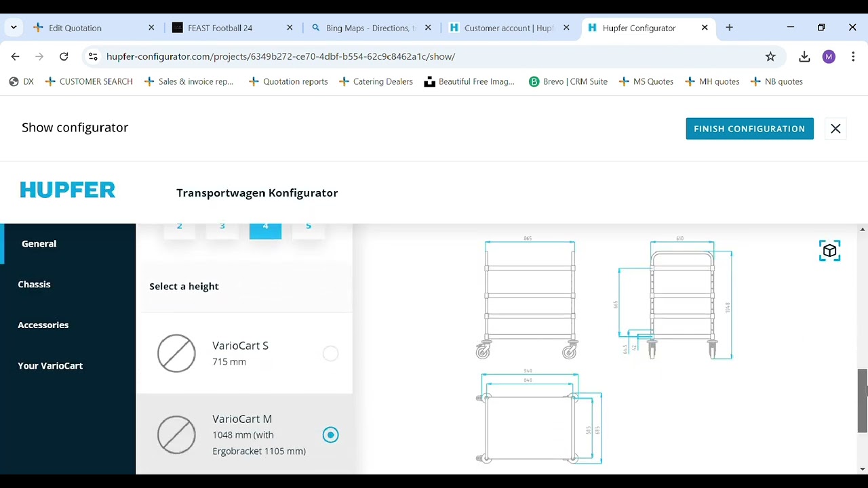Click the 'Select a height' heading
868x488 pixels.
pos(184,287)
